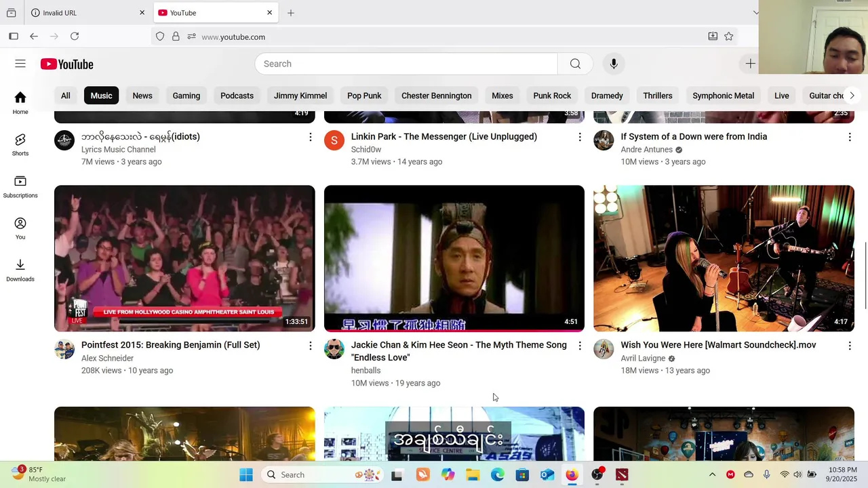Select the Gaming filter chip

point(186,96)
